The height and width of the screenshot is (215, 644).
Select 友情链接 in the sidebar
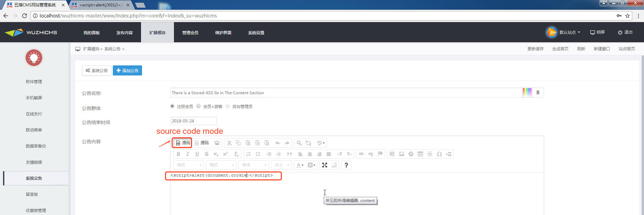(x=34, y=162)
